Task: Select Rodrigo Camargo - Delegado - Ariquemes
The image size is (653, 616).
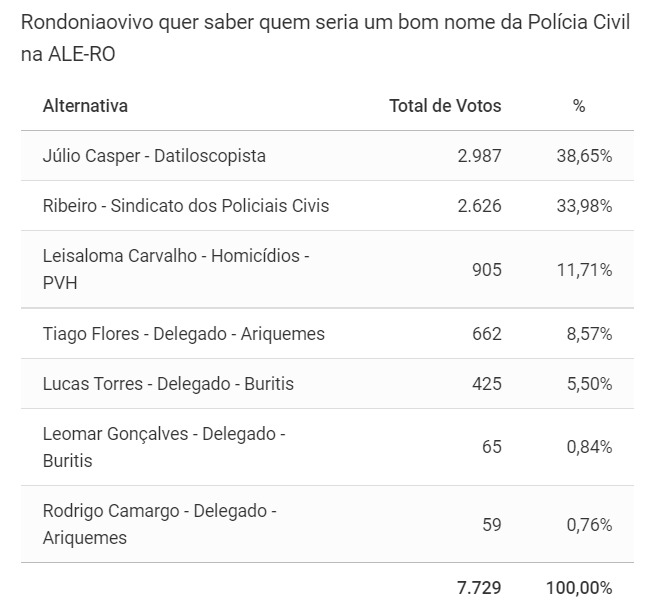Action: [159, 524]
